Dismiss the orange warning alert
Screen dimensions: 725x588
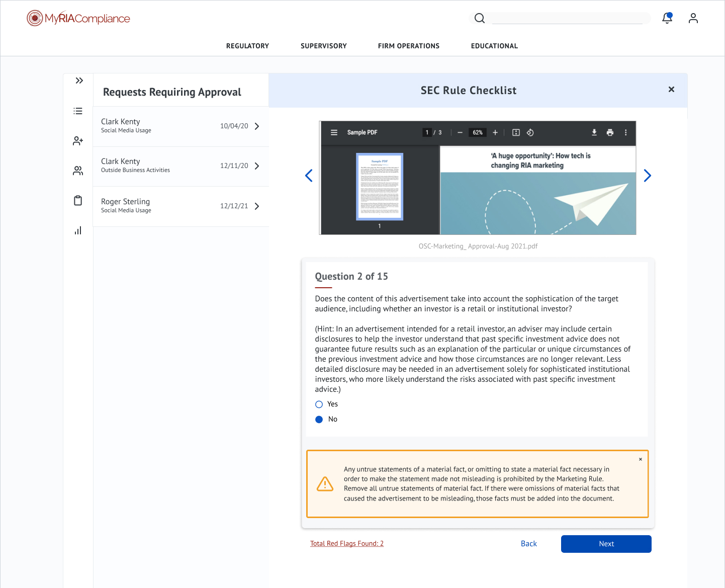pos(640,459)
